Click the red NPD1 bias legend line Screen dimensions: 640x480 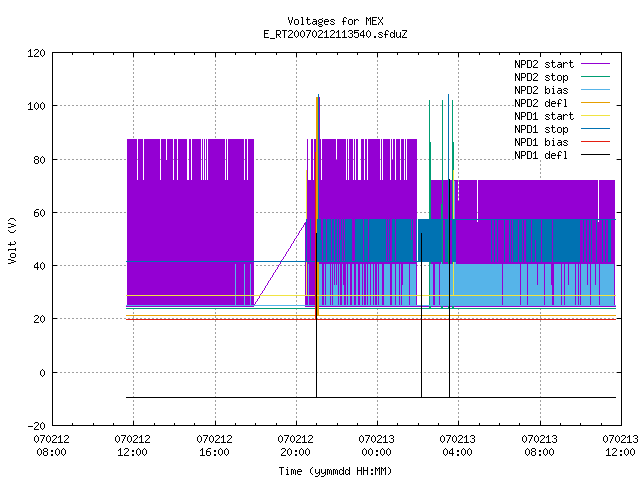pos(595,142)
